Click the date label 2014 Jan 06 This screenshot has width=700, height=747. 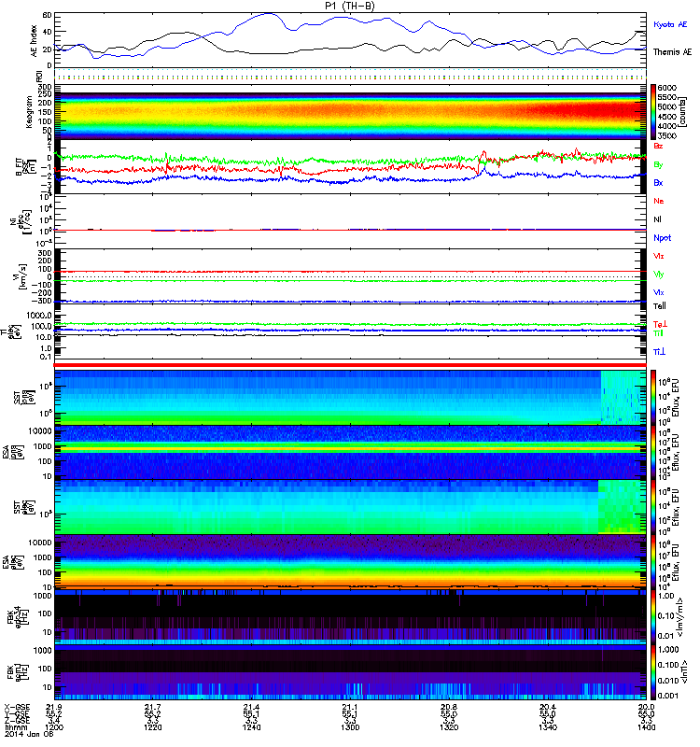[29, 734]
